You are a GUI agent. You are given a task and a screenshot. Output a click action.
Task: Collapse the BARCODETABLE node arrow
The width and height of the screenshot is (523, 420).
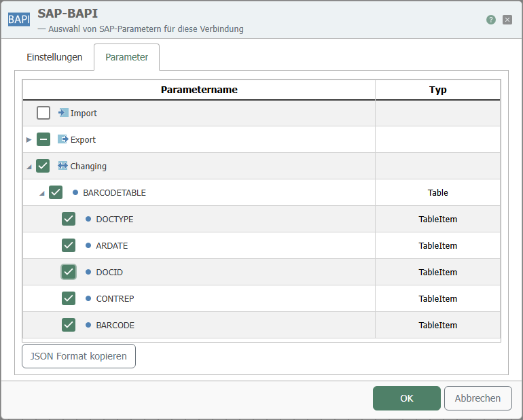(x=42, y=193)
